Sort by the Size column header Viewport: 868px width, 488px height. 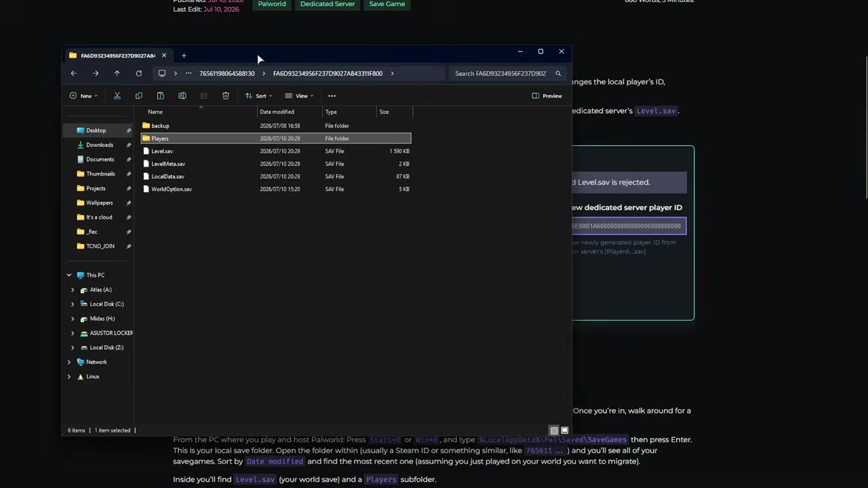[384, 112]
